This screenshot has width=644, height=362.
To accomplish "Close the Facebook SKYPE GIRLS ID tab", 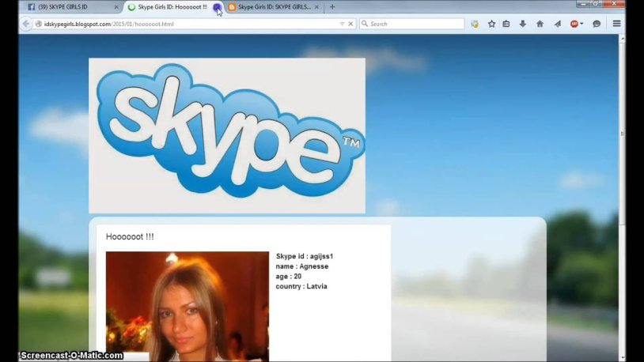I will (116, 7).
